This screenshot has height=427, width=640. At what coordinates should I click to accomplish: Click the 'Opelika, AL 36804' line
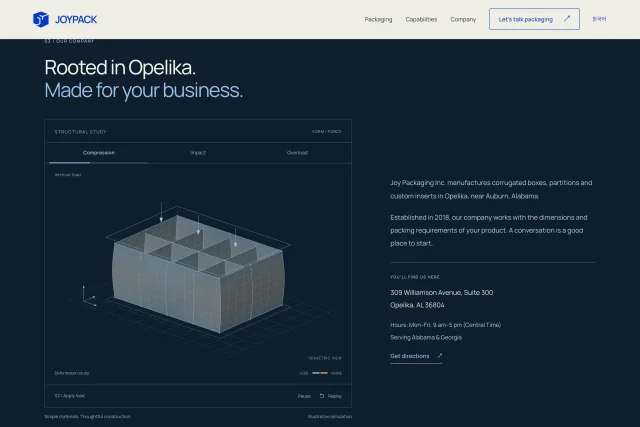pyautogui.click(x=417, y=305)
